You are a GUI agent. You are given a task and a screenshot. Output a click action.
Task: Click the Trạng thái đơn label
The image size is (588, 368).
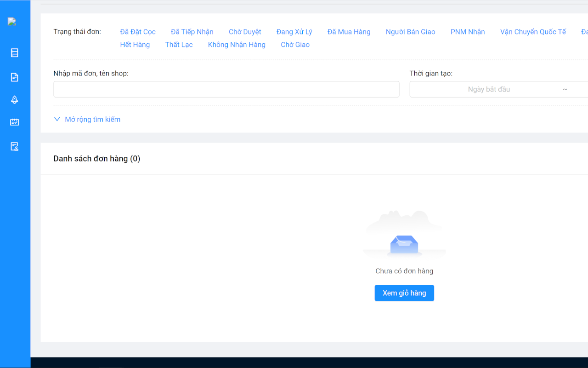click(77, 32)
